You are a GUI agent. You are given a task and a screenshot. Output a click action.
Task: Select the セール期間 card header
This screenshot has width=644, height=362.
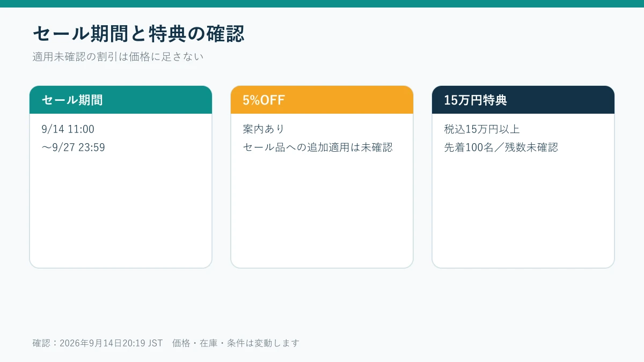pos(121,100)
